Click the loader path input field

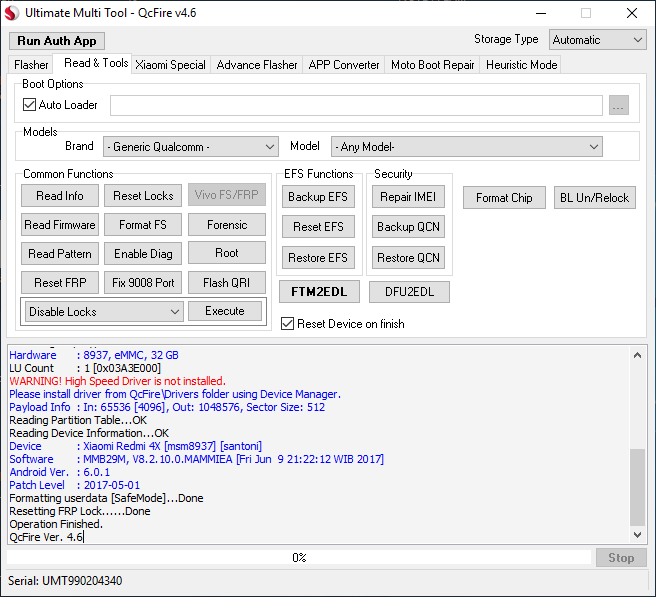(356, 105)
